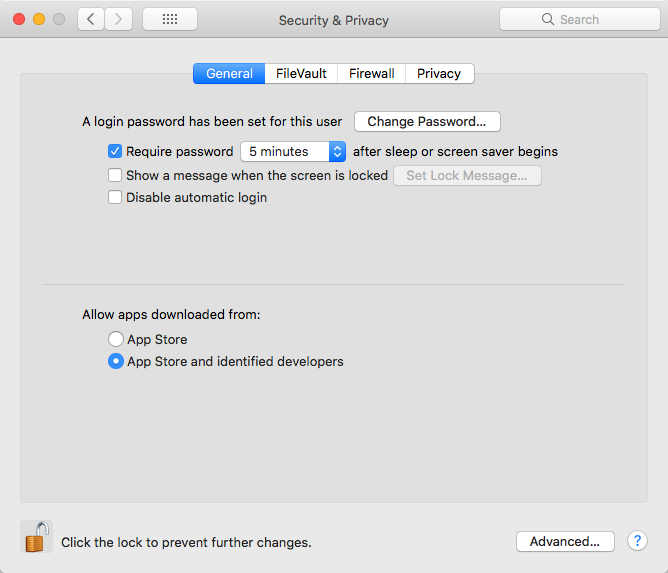Choose App Store and identified developers
668x573 pixels.
click(x=116, y=361)
